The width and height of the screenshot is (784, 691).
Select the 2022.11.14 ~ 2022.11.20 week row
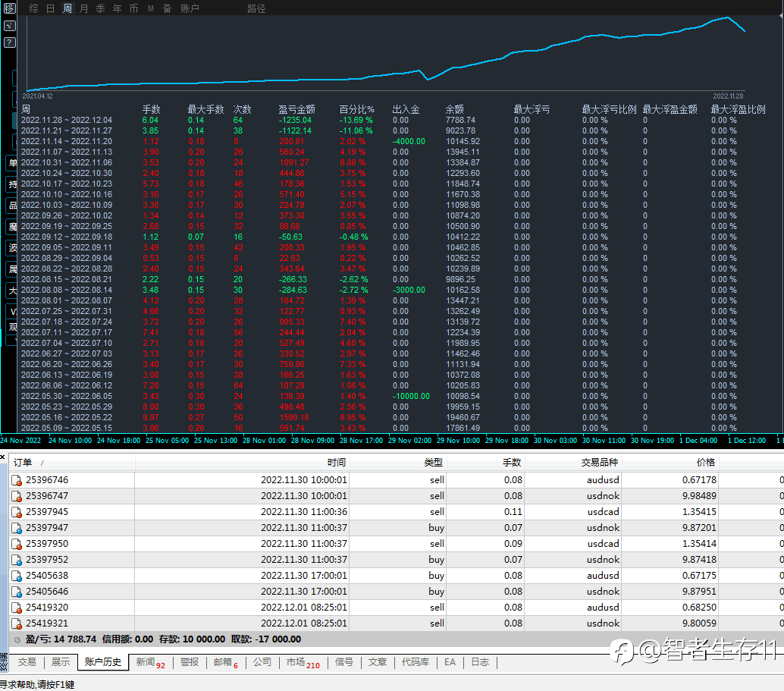tap(67, 141)
